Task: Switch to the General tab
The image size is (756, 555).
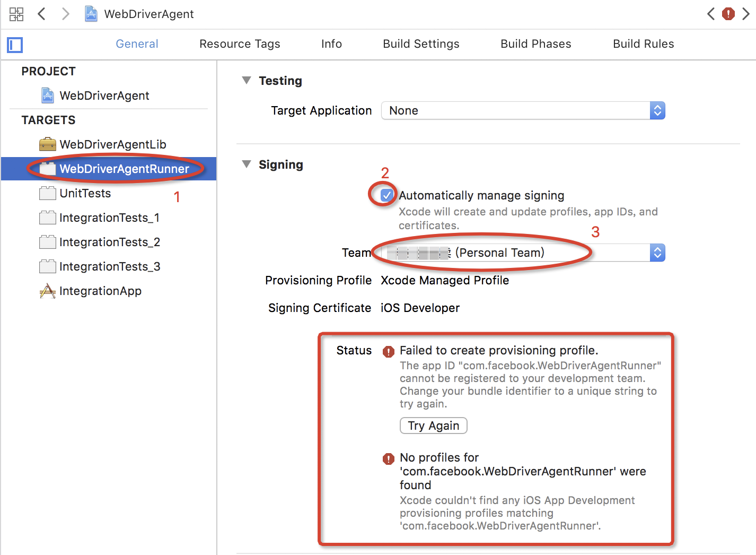Action: click(x=137, y=44)
